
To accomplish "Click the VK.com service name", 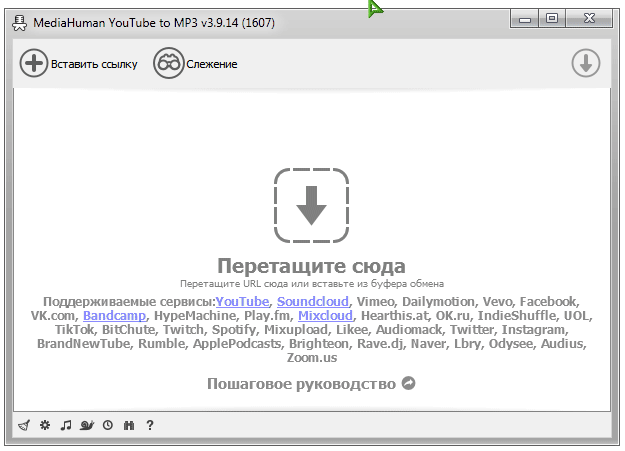I will 53,315.
